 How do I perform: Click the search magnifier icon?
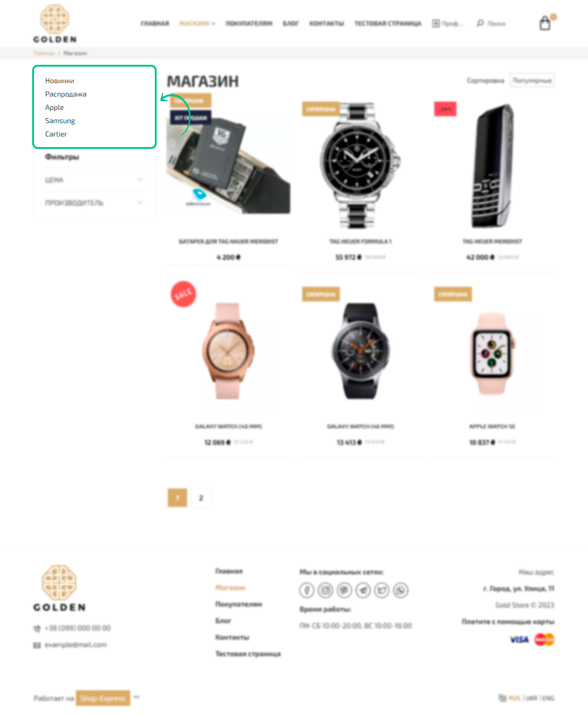480,23
